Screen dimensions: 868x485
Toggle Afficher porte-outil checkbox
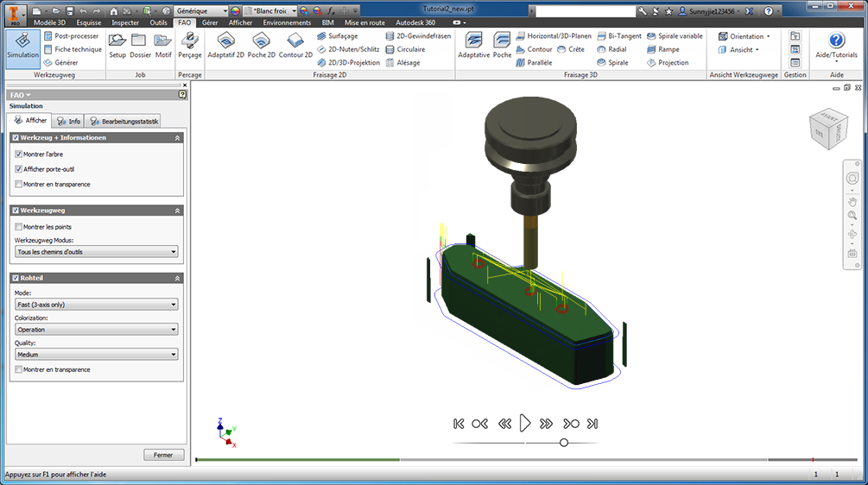(x=19, y=168)
